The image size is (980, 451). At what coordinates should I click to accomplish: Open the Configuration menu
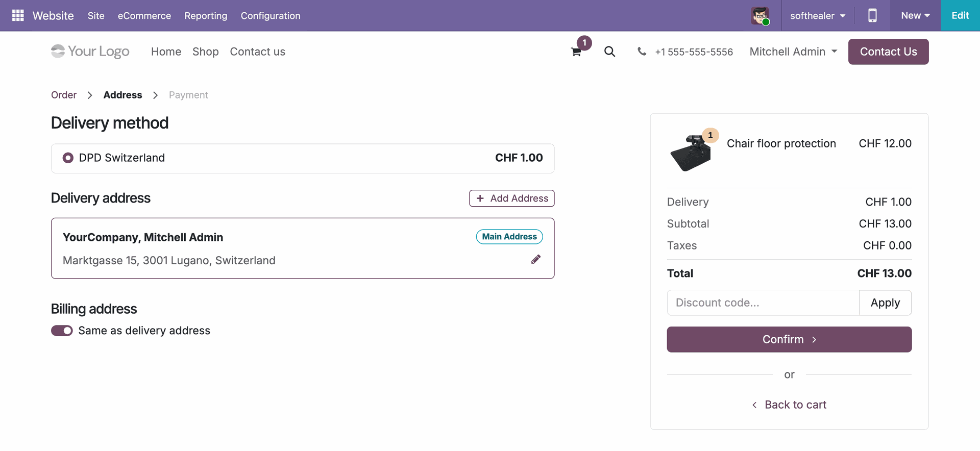(271, 15)
